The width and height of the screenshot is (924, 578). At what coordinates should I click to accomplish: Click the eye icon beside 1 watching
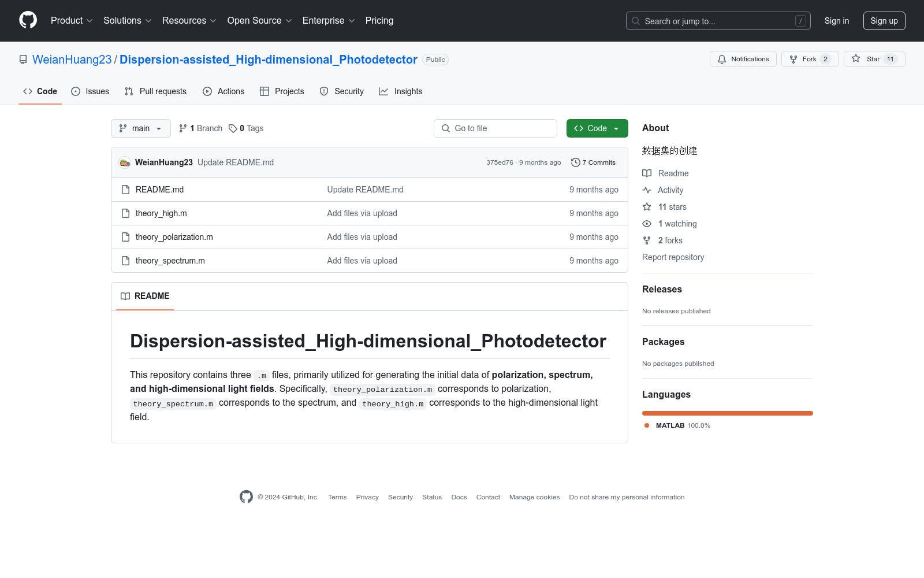647,224
